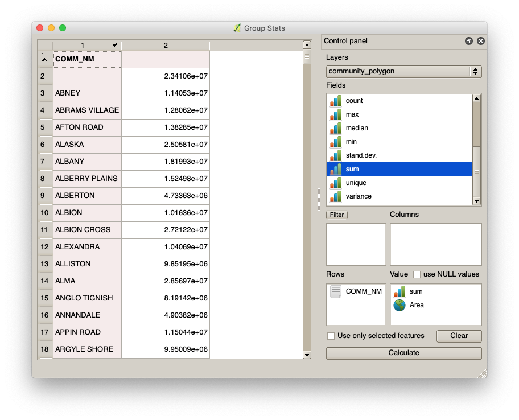Select row header 18
519x420 pixels.
[45, 349]
